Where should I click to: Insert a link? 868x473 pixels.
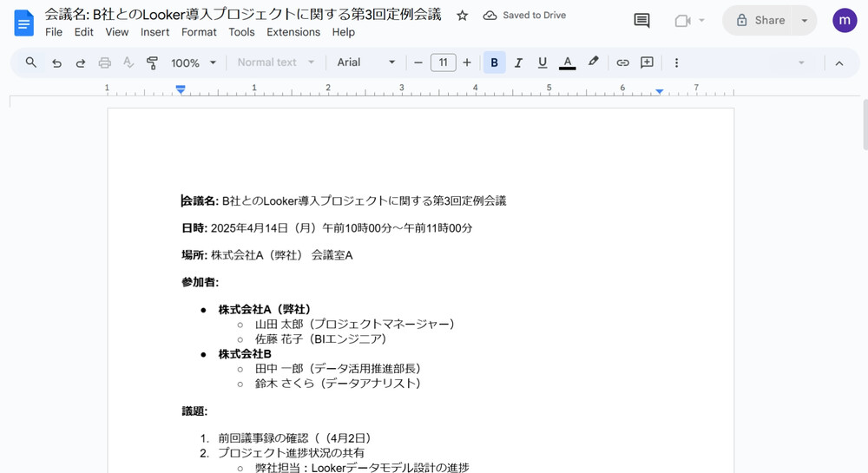click(x=622, y=62)
